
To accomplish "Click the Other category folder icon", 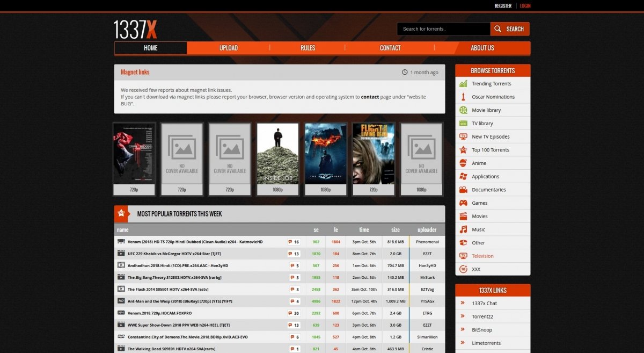I will 463,243.
